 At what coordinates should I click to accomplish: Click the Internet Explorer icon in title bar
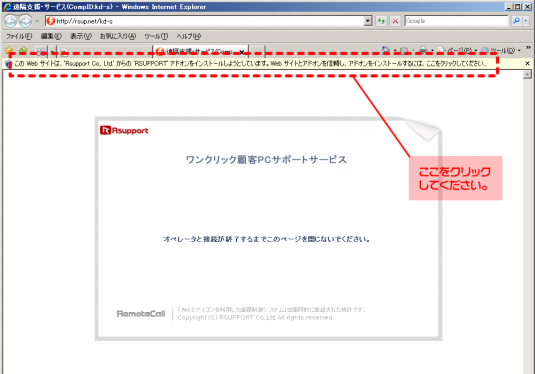point(7,6)
